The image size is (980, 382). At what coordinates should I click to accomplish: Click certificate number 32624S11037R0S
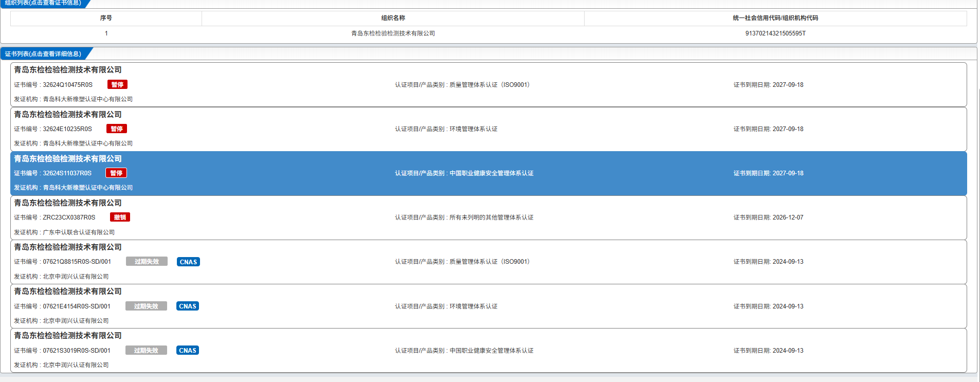[x=67, y=173]
